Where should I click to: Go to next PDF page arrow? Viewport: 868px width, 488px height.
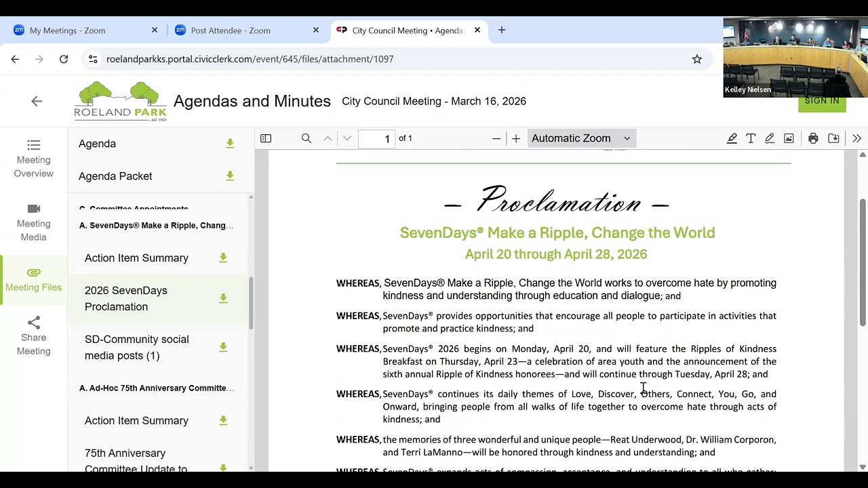coord(347,138)
